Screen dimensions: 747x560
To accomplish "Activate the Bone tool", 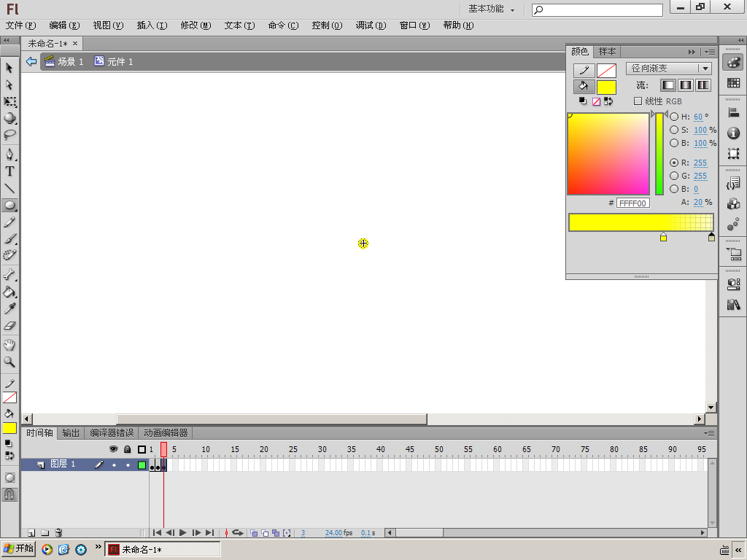I will pyautogui.click(x=9, y=275).
